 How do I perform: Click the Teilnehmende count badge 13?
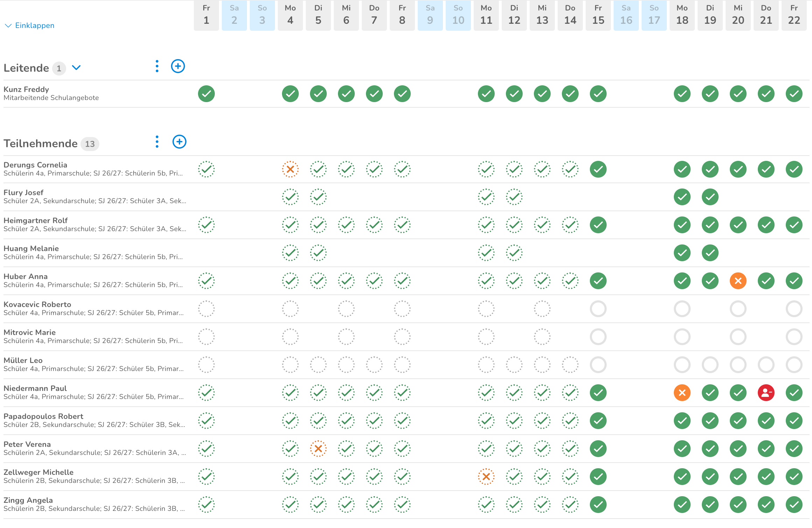(x=90, y=144)
